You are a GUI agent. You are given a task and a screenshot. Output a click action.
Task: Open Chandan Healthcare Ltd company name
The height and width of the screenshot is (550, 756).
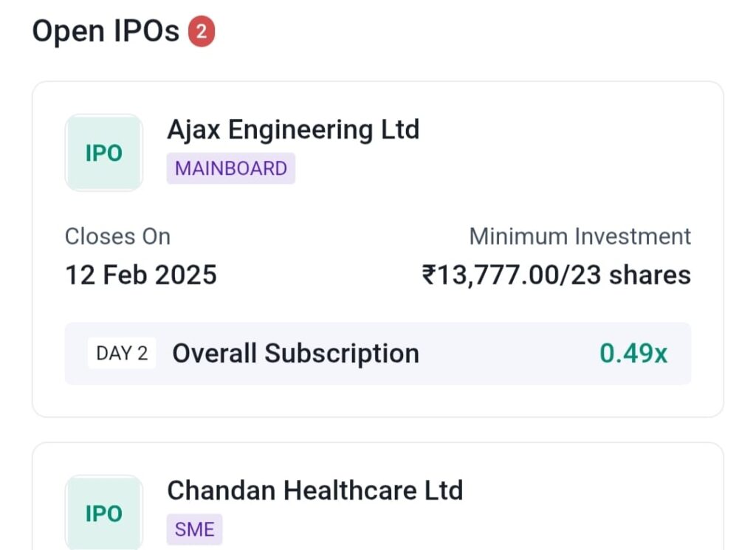pos(315,490)
